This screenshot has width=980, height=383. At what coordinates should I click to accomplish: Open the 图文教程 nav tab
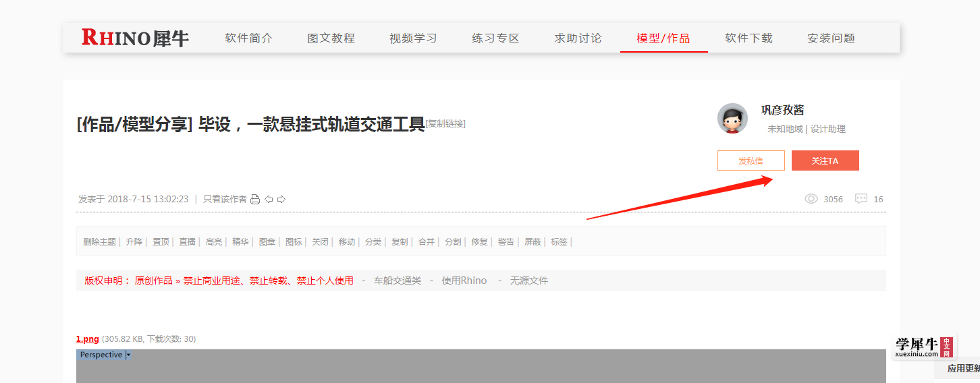tap(331, 38)
